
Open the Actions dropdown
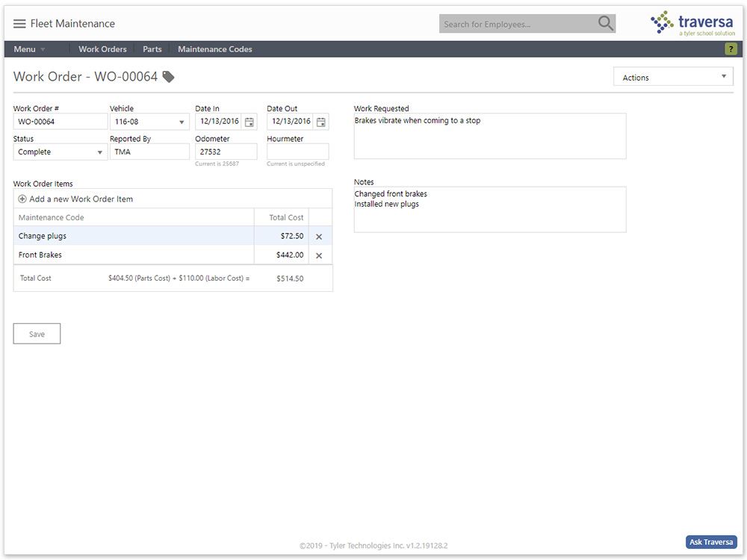[x=672, y=77]
